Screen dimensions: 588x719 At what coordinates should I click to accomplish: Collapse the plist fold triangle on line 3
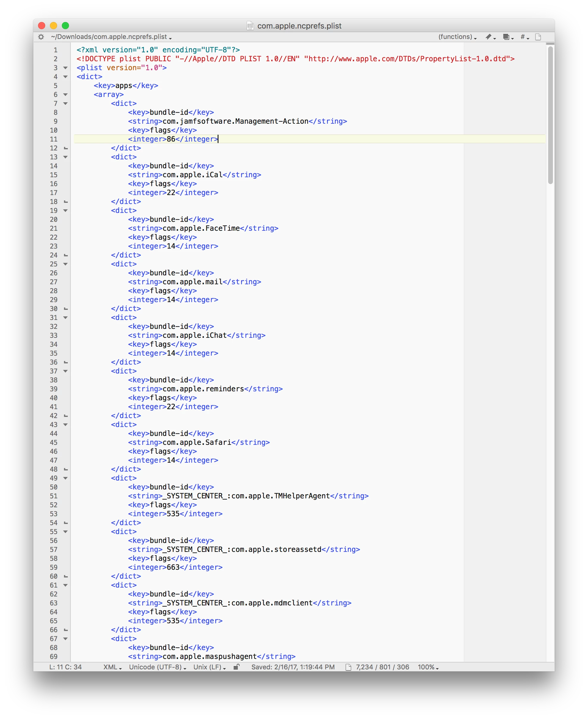(65, 68)
